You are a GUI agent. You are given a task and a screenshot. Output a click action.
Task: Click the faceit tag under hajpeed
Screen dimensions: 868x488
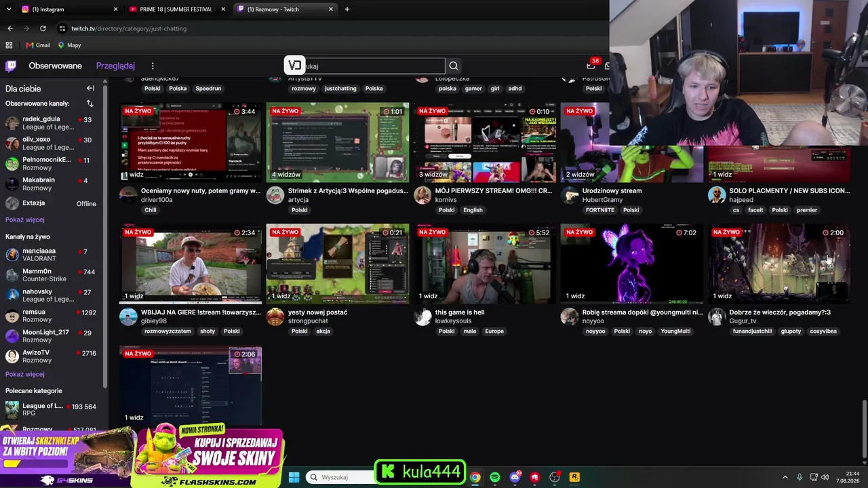click(x=755, y=210)
